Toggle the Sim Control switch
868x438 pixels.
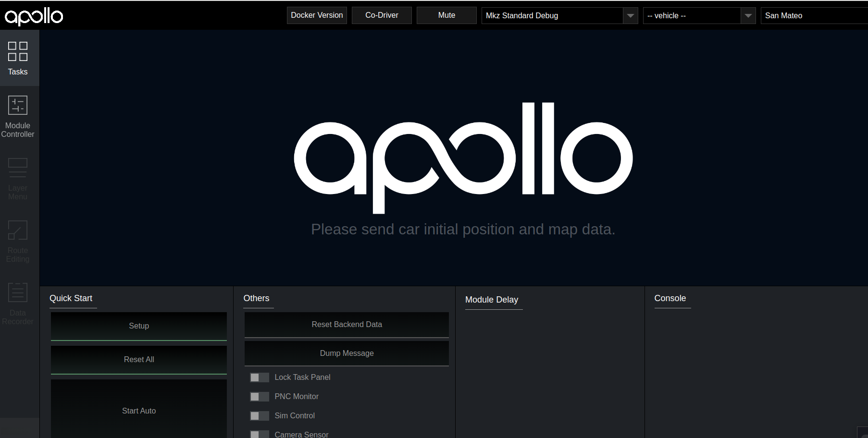(x=260, y=416)
